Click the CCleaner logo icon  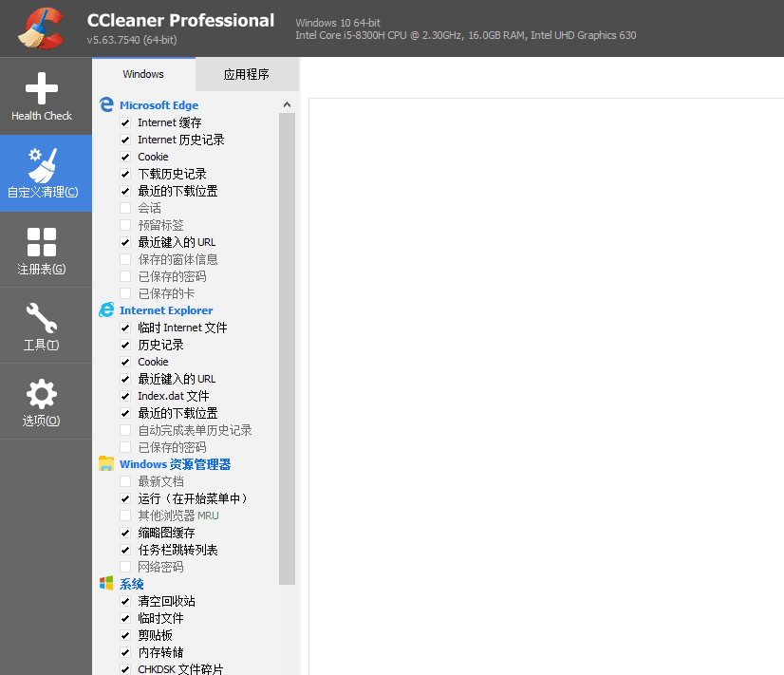tap(41, 28)
